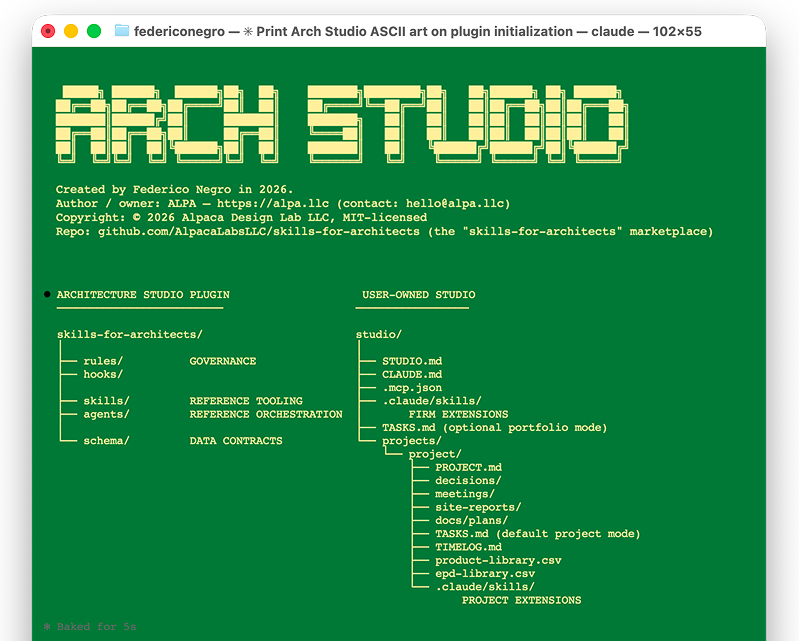Click the 'FIRM EXTENSIONS' label
Screen dimensions: 799x641
458,414
